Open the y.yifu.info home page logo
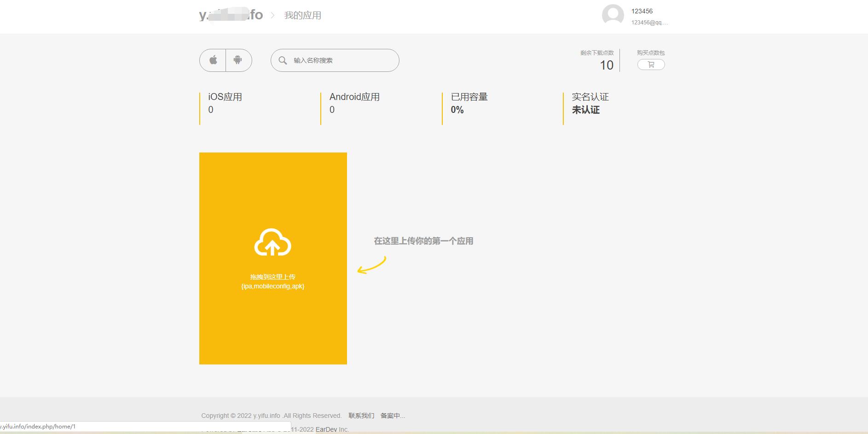Image resolution: width=868 pixels, height=434 pixels. pyautogui.click(x=231, y=15)
